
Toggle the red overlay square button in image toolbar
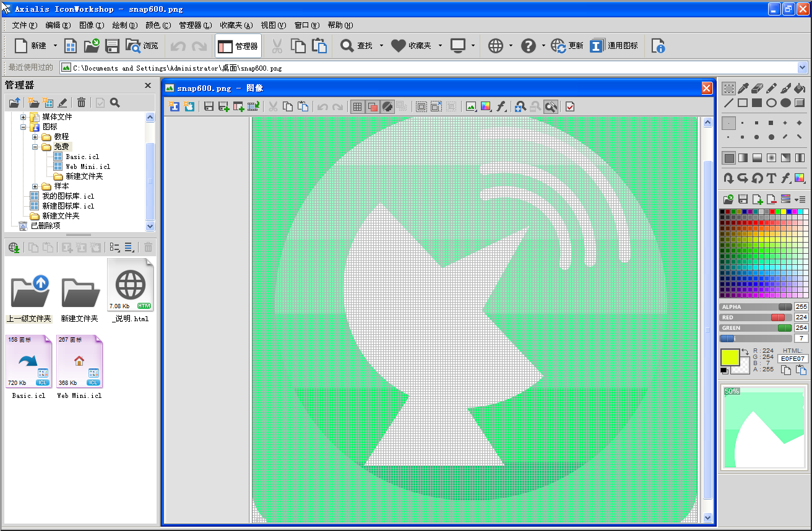coord(373,106)
